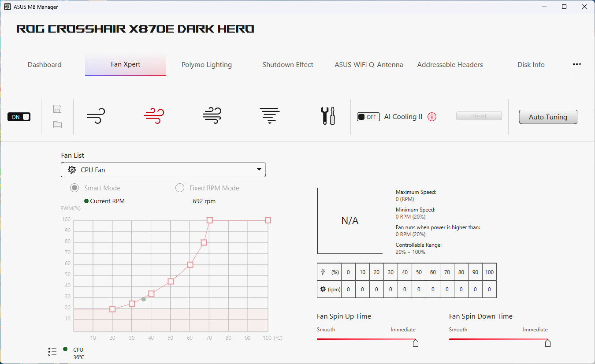Select the red Standard fan mode icon
The image size is (595, 364).
(x=154, y=116)
